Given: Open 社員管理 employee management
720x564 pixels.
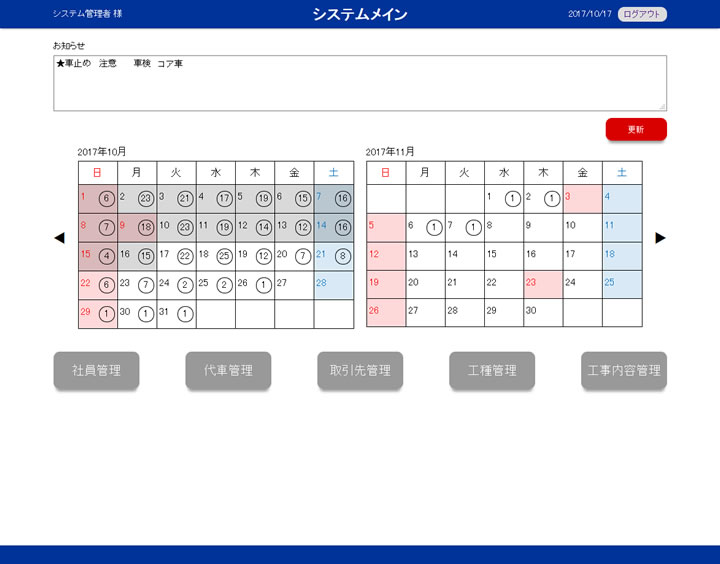Looking at the screenshot, I should point(96,371).
